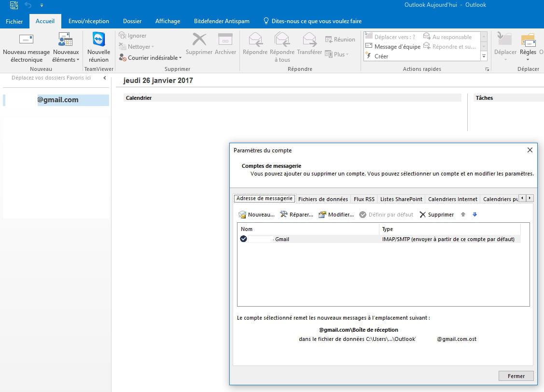This screenshot has width=544, height=392.
Task: Click Répondre à tous icon
Action: tap(282, 39)
